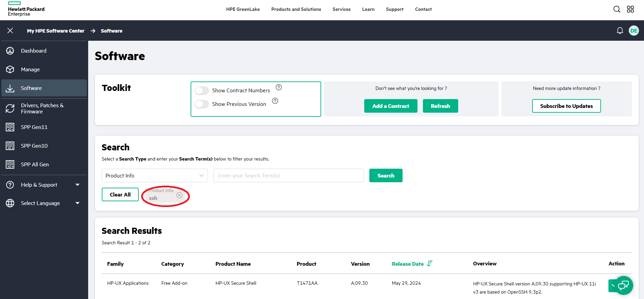Click the Release Date column header
This screenshot has width=644, height=299.
click(408, 264)
